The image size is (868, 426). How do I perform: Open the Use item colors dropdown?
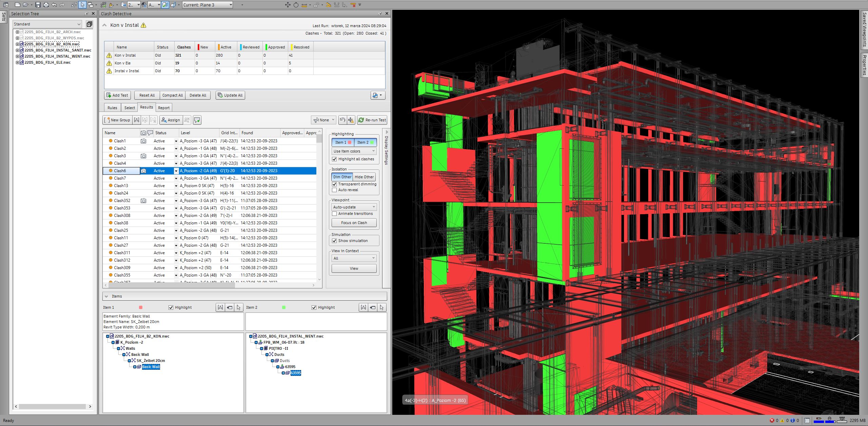click(354, 151)
